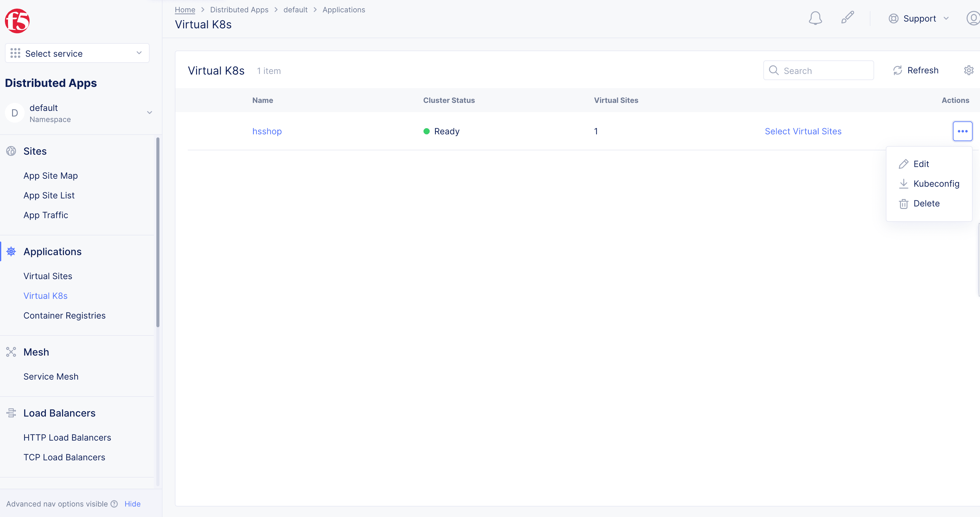
Task: Open the hsshop cluster link
Action: [x=267, y=131]
